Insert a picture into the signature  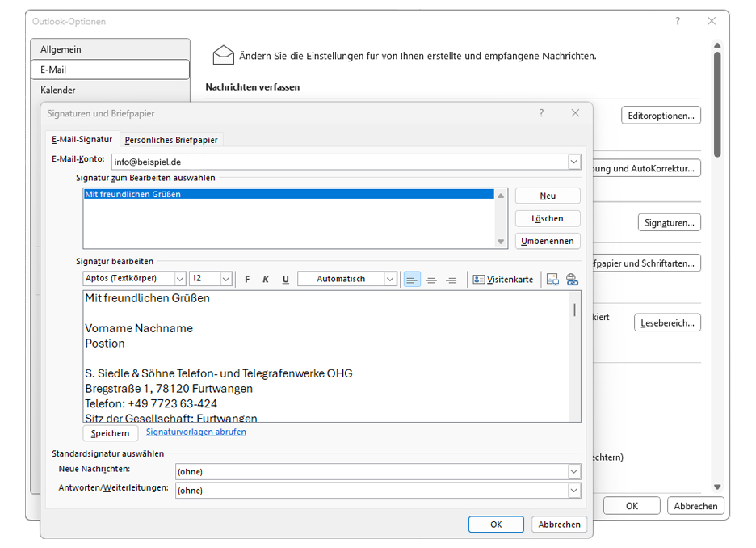click(552, 280)
